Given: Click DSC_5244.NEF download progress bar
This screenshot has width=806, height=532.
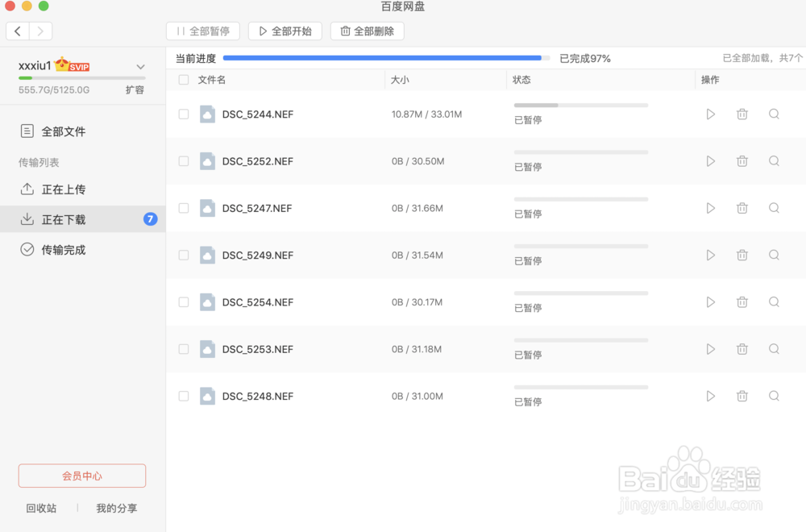Looking at the screenshot, I should (581, 106).
